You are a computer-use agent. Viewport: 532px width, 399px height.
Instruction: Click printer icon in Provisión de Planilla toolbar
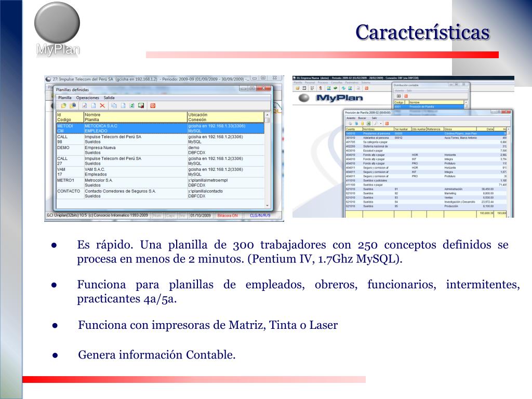tap(351, 124)
